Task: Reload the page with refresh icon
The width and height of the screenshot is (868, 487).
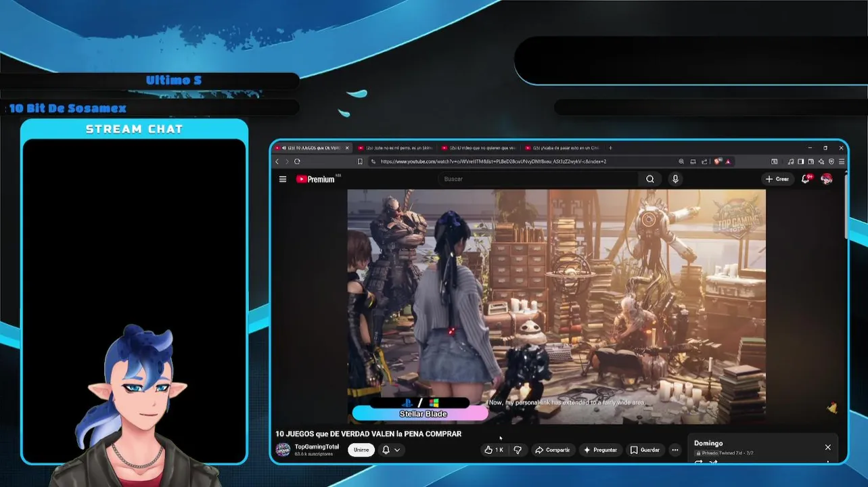Action: [297, 162]
